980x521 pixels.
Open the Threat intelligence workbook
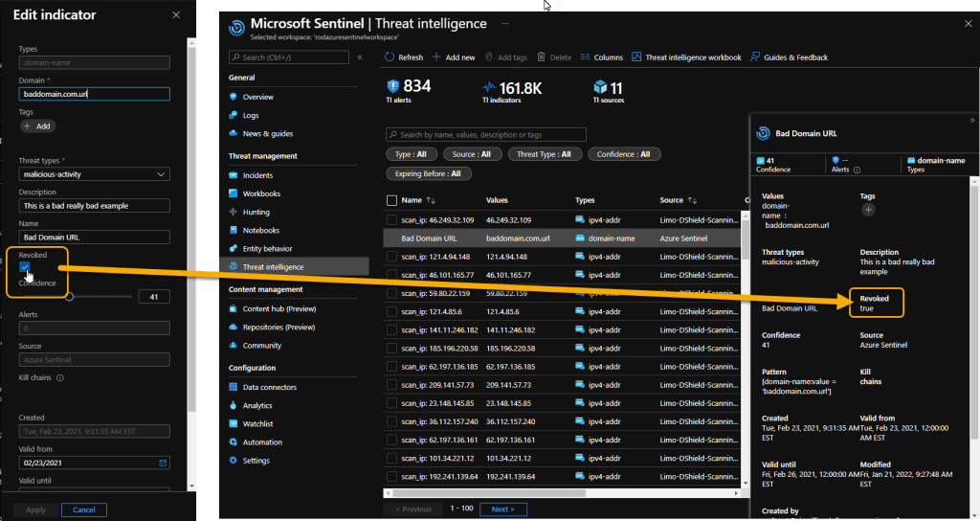pos(686,57)
